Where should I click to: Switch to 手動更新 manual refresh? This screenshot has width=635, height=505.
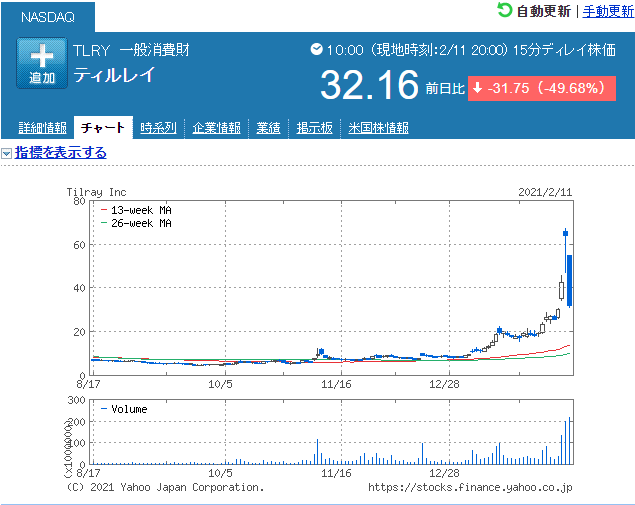(608, 11)
